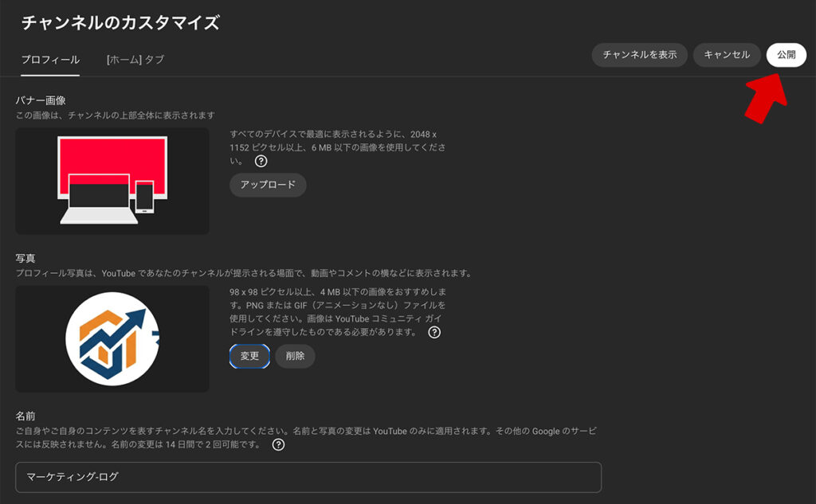This screenshot has height=504, width=816.
Task: Open the banner size requirements help icon
Action: tap(261, 162)
